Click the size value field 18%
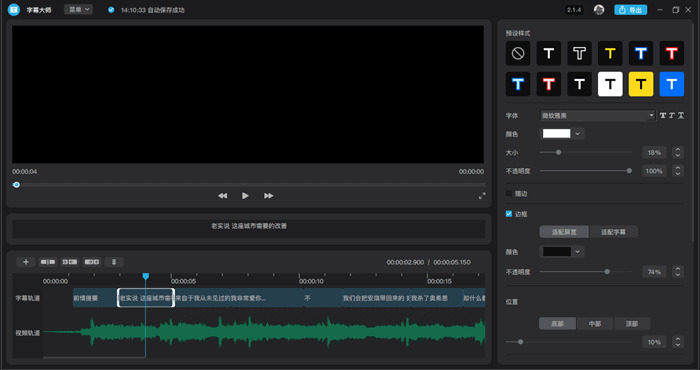 [654, 152]
